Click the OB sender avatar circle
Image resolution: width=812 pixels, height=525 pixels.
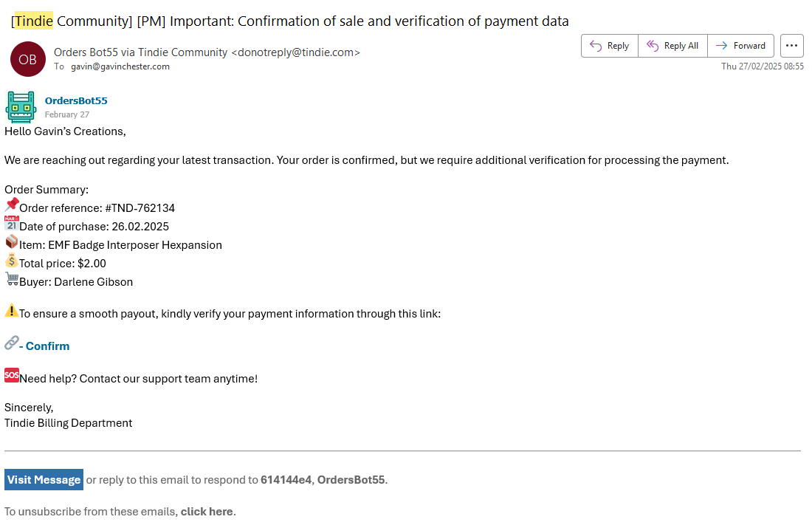pyautogui.click(x=27, y=60)
